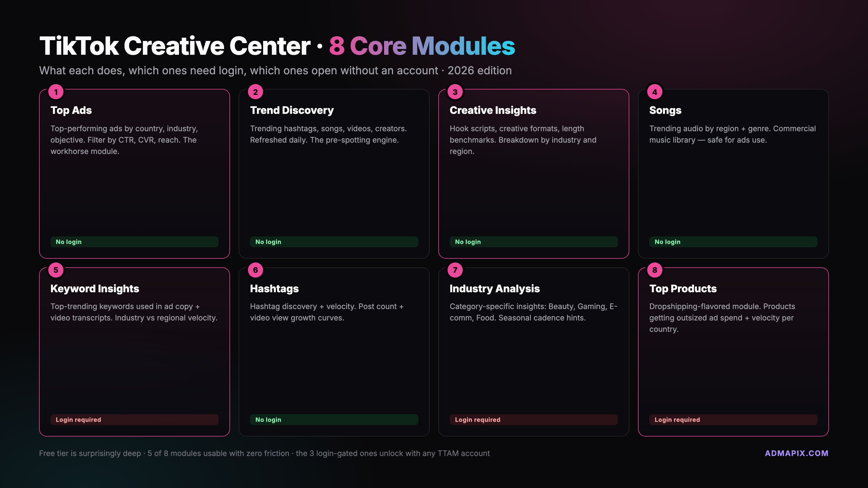The height and width of the screenshot is (488, 868).
Task: Click the pink number 1 badge
Action: pyautogui.click(x=56, y=92)
